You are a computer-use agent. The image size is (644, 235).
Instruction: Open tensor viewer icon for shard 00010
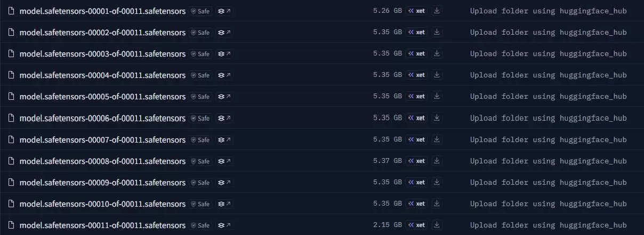(224, 204)
